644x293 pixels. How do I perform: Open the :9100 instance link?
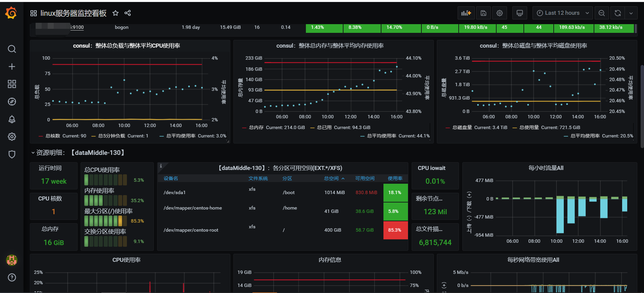tap(77, 27)
